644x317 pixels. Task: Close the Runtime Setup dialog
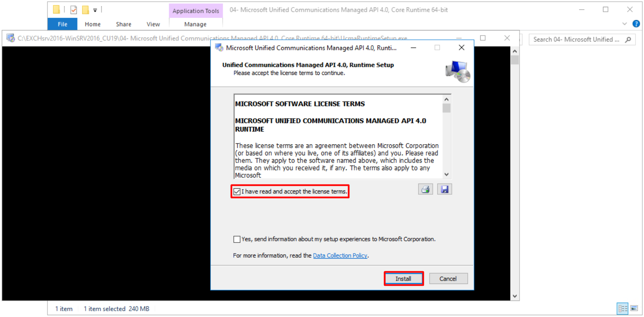click(x=462, y=48)
